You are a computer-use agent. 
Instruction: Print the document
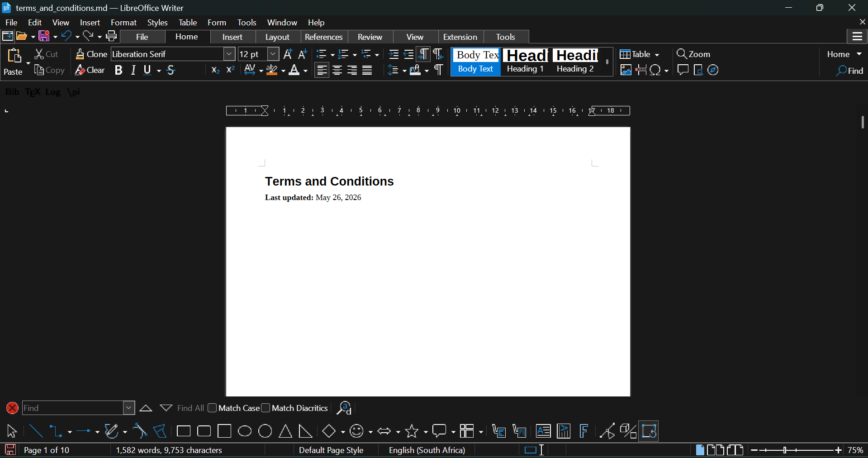pyautogui.click(x=111, y=36)
